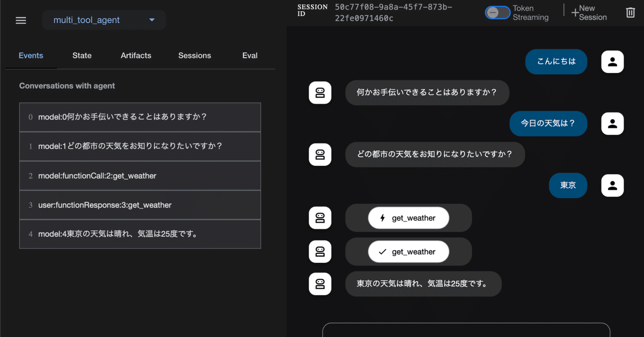Click the user avatar next to こんにちは message
Screen dimensions: 644x337
coord(612,62)
